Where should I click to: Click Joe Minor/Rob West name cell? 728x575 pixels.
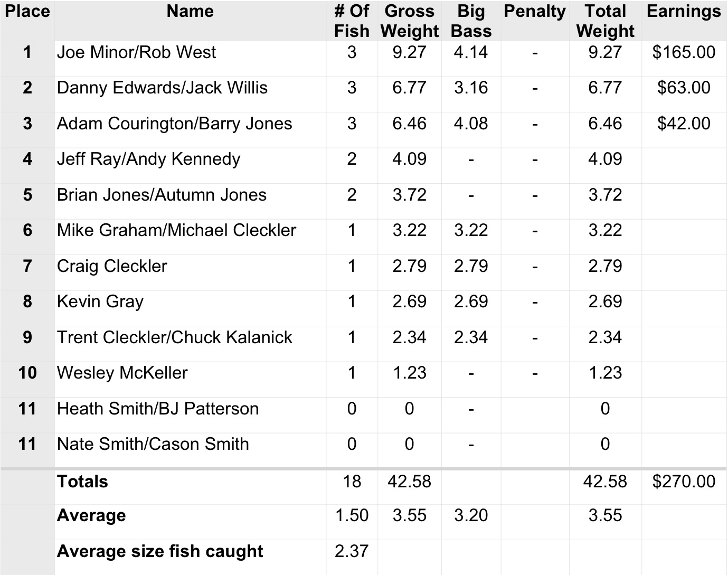click(x=136, y=52)
